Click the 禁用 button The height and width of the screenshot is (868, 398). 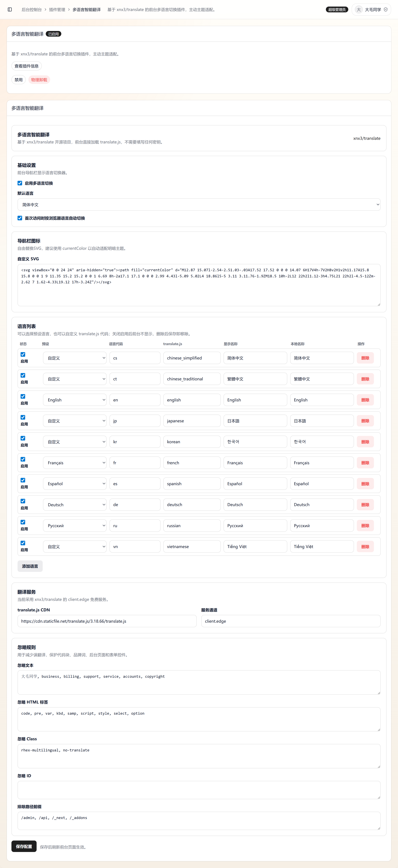coord(18,80)
